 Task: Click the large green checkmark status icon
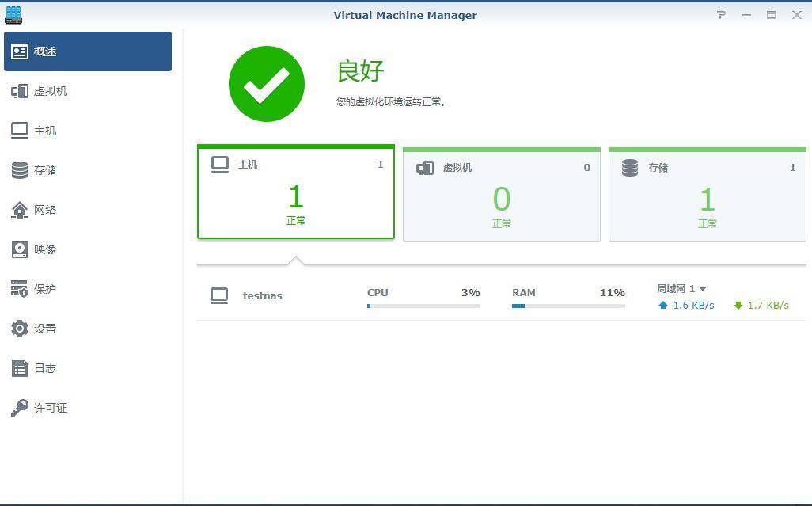pyautogui.click(x=267, y=84)
